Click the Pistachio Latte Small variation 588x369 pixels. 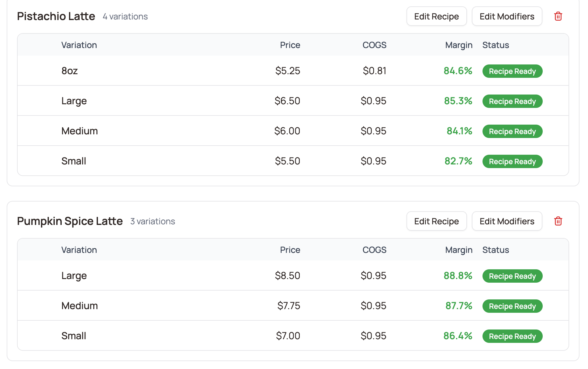coord(74,161)
